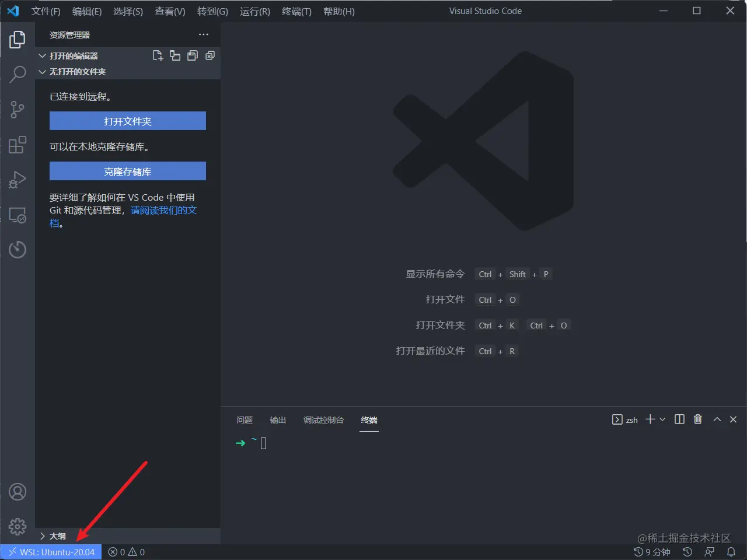Click the notifications bell in the status bar
Image resolution: width=747 pixels, height=560 pixels.
tap(731, 552)
